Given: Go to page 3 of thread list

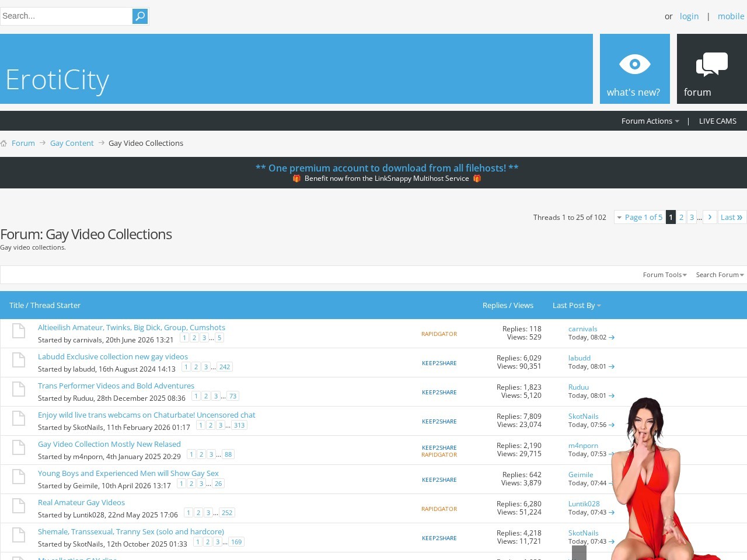Looking at the screenshot, I should pos(692,217).
